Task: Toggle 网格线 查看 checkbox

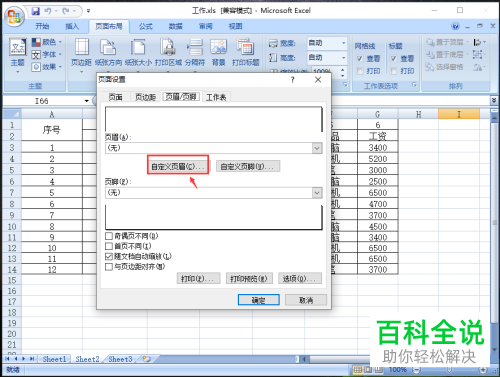Action: click(x=360, y=59)
